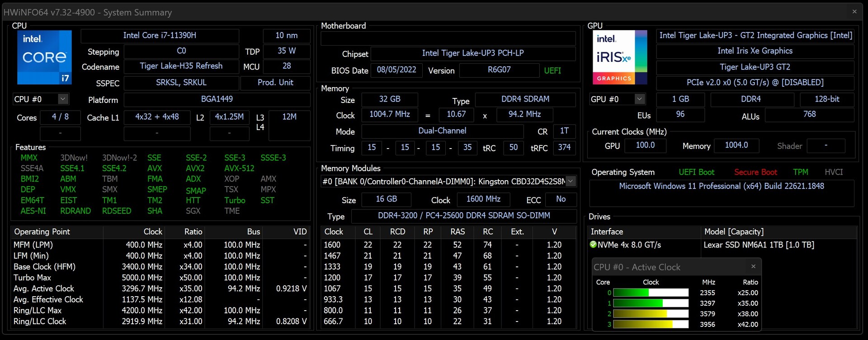The width and height of the screenshot is (868, 340).
Task: Click the DDR4-3200 / PC4-25600 module type field
Action: 464,216
